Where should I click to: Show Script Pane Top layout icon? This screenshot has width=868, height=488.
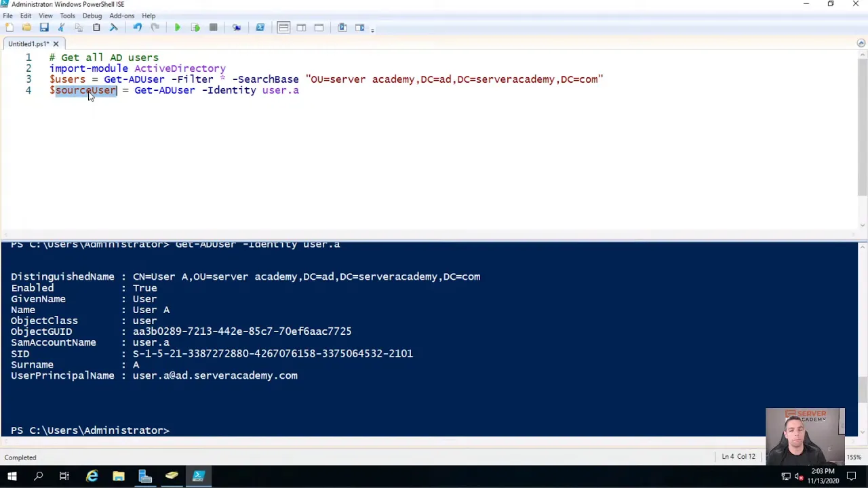283,27
